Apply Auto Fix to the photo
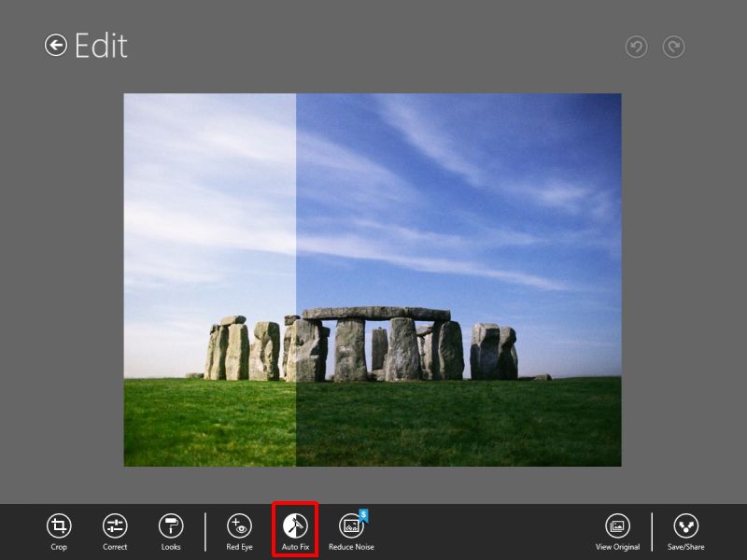The width and height of the screenshot is (747, 560). pos(295,532)
